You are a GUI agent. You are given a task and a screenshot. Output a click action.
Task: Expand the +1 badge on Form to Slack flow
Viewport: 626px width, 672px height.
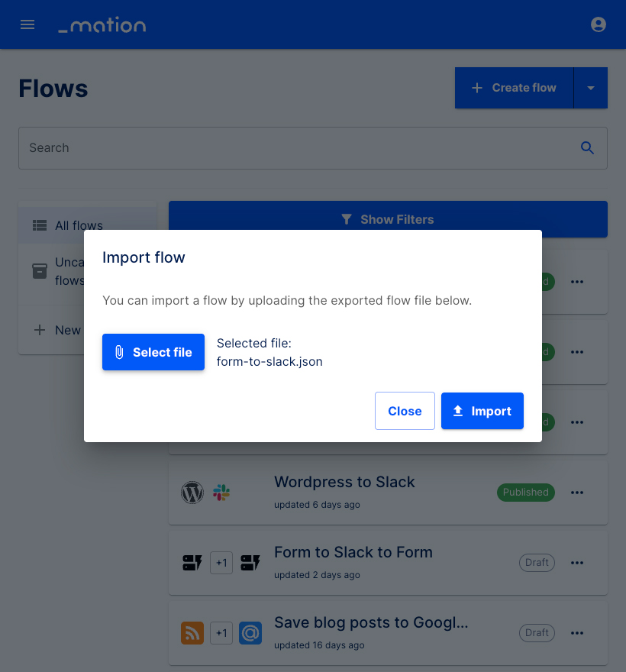221,563
